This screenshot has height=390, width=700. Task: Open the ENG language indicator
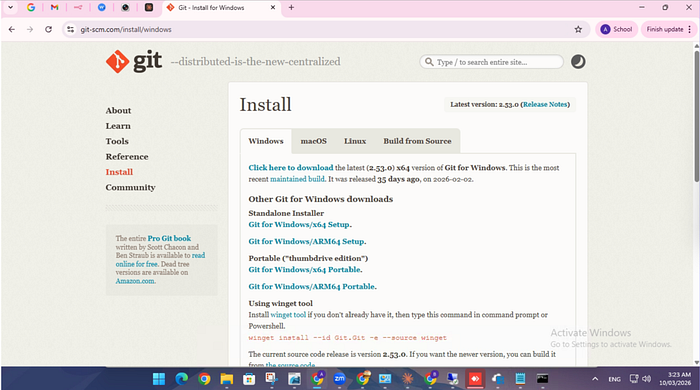pos(614,379)
